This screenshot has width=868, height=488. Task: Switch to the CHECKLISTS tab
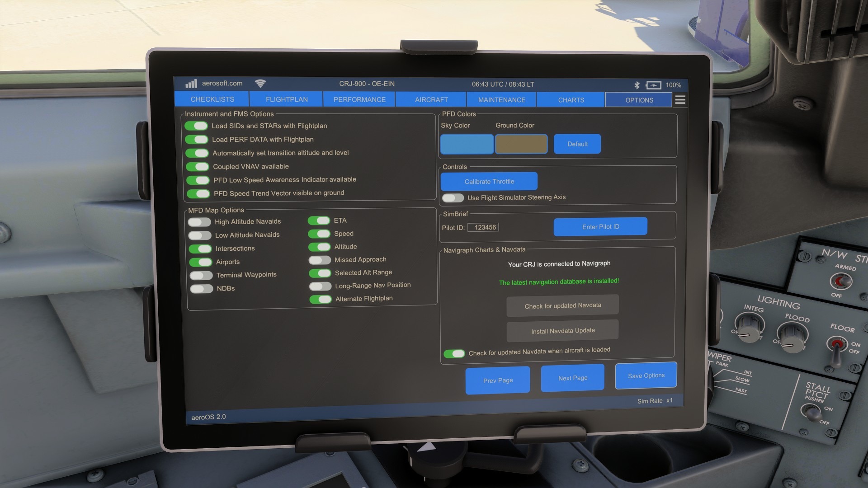coord(212,99)
